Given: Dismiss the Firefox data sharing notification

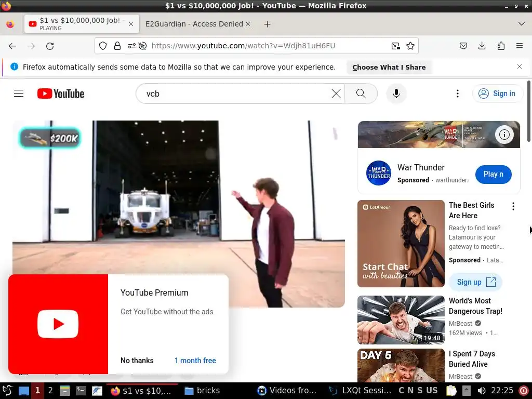Looking at the screenshot, I should pyautogui.click(x=520, y=66).
